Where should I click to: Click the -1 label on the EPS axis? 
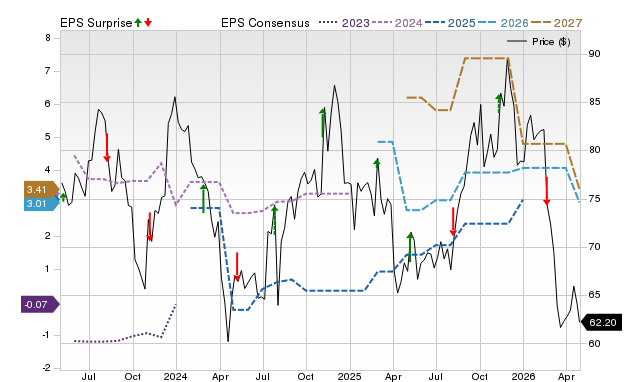(47, 335)
